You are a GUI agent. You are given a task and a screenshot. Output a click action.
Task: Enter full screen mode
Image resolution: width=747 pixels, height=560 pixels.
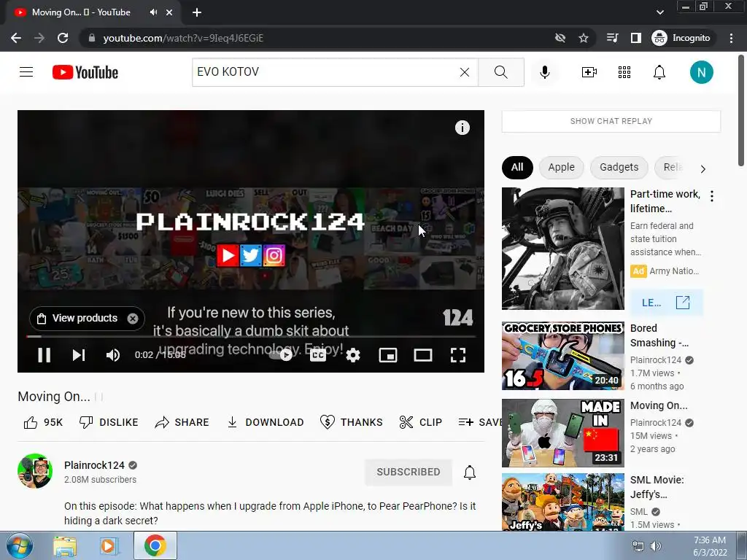point(458,355)
